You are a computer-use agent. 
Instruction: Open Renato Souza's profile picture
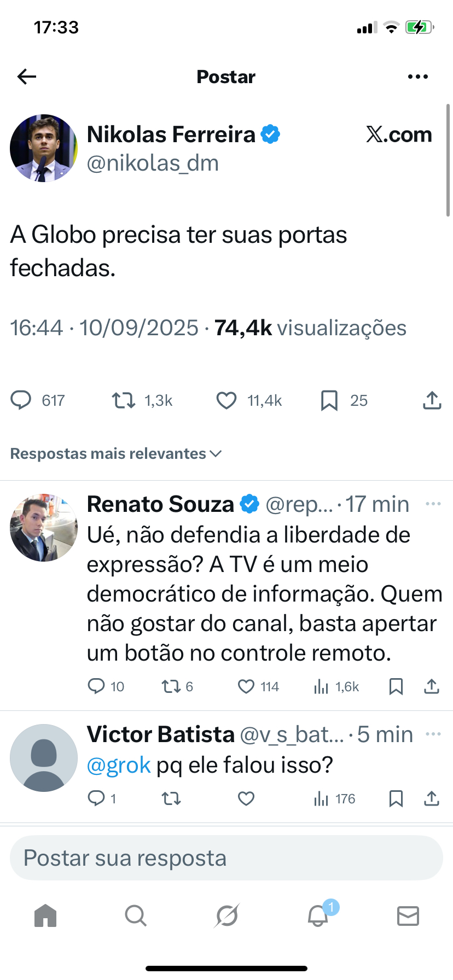click(44, 527)
